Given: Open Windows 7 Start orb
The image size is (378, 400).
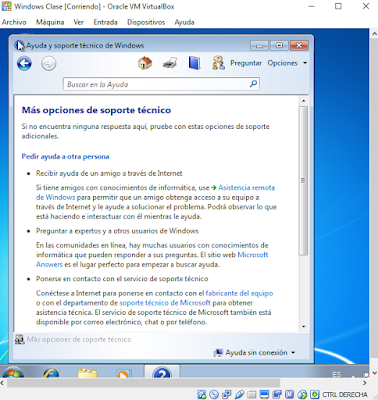Looking at the screenshot, I should (x=13, y=372).
